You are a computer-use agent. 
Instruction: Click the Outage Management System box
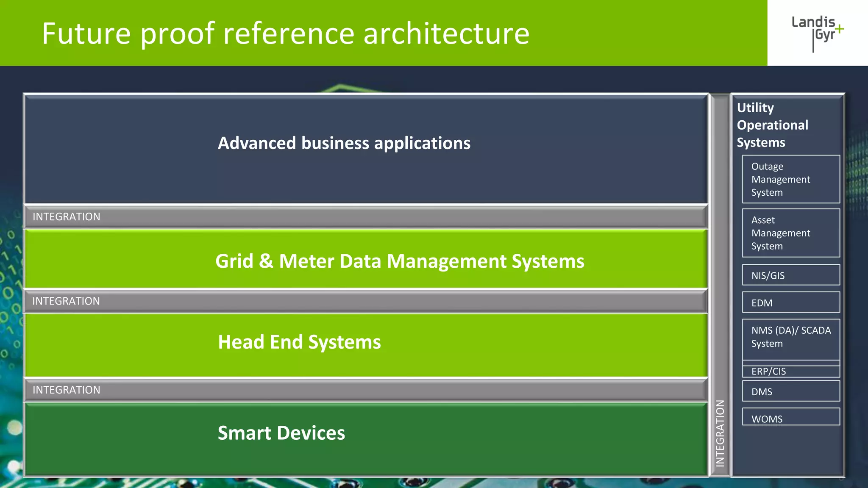tap(791, 179)
